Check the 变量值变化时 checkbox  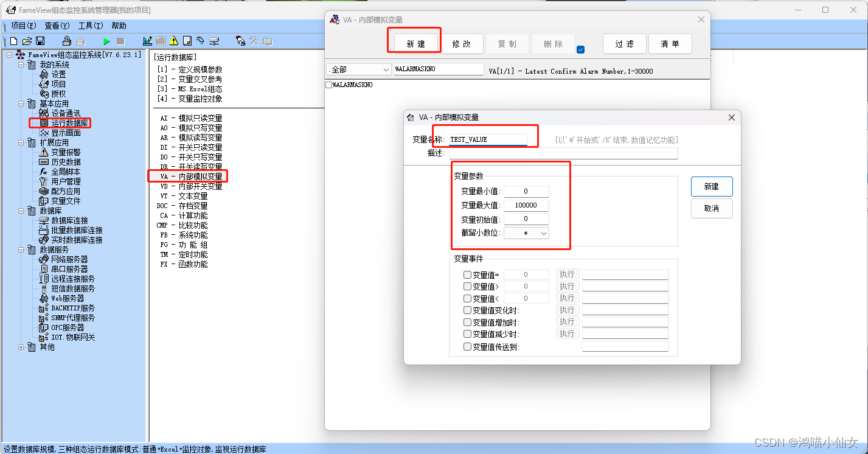[x=467, y=310]
